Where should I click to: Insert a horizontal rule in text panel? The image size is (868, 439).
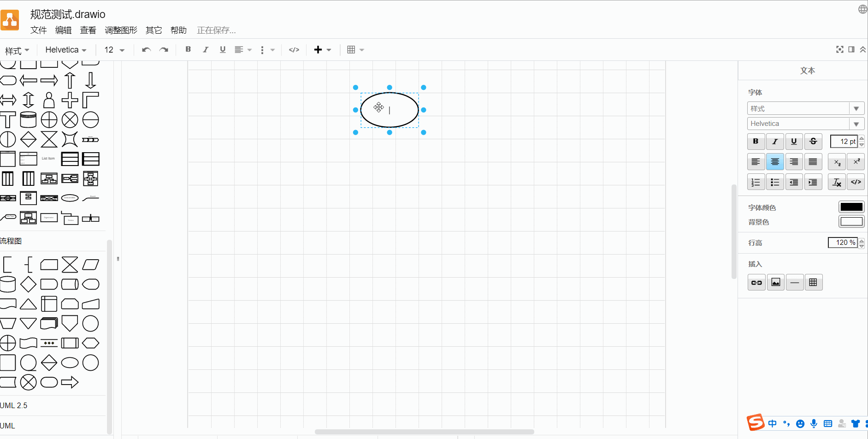pyautogui.click(x=795, y=283)
